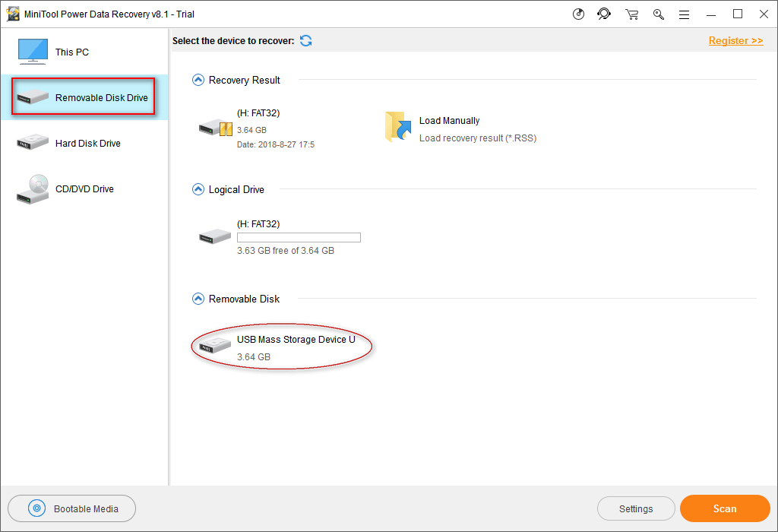Select the H: FAT32 recovery result drive icon

(216, 128)
